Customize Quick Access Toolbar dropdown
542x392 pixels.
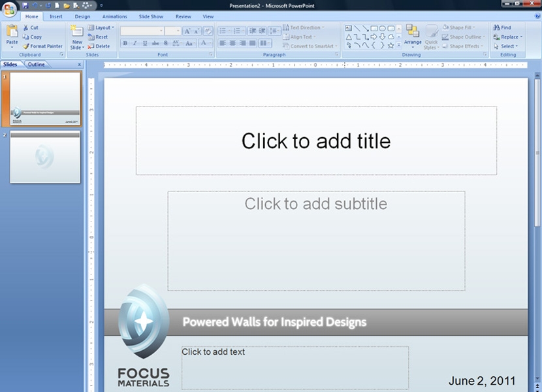101,5
